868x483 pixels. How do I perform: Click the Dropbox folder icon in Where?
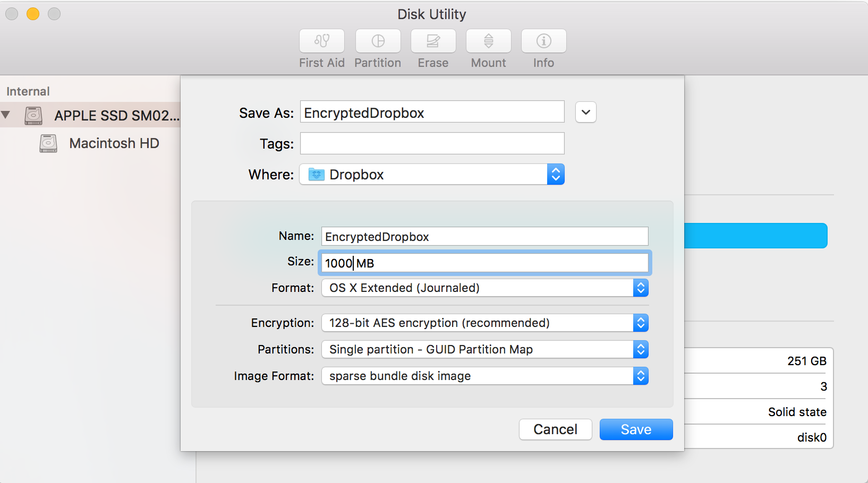coord(317,175)
